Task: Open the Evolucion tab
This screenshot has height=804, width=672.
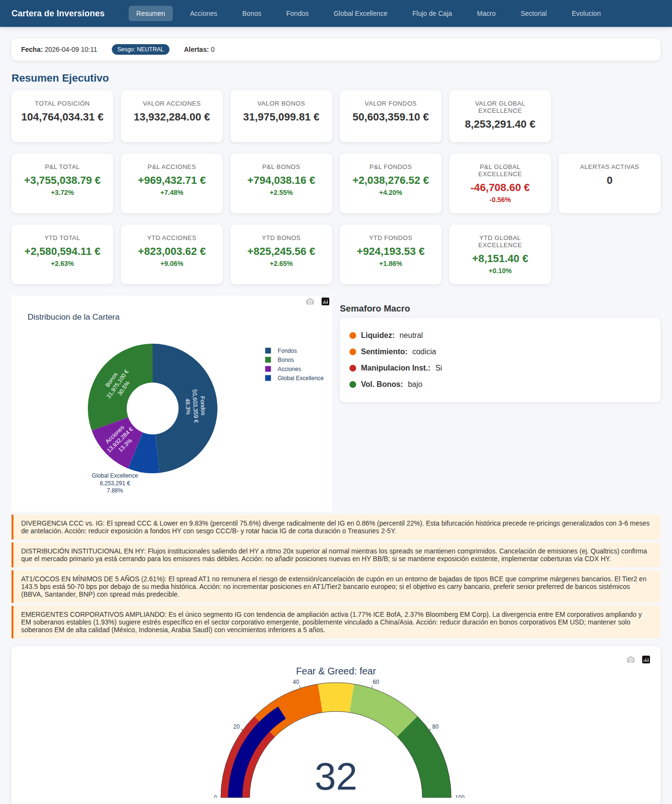Action: [x=586, y=13]
